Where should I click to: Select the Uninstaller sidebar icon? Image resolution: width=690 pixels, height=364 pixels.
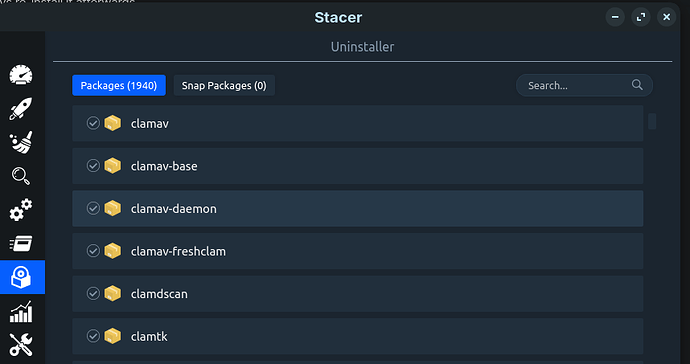coord(22,277)
